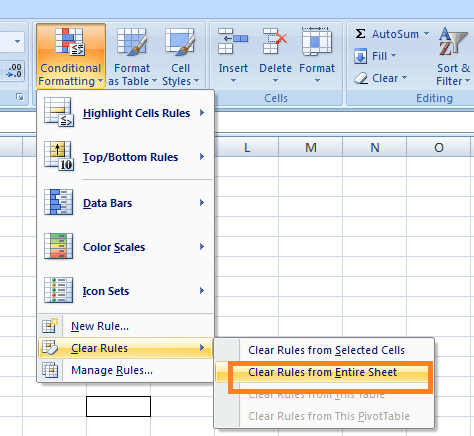
Task: Expand the Format dropdown arrow
Action: pyautogui.click(x=317, y=81)
